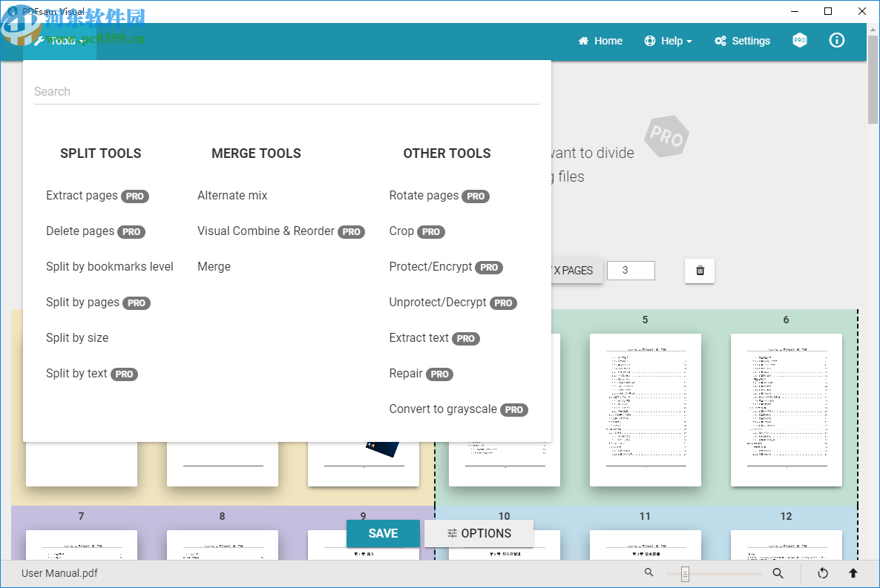
Task: Click the zoom in magnifier icon
Action: click(x=778, y=573)
